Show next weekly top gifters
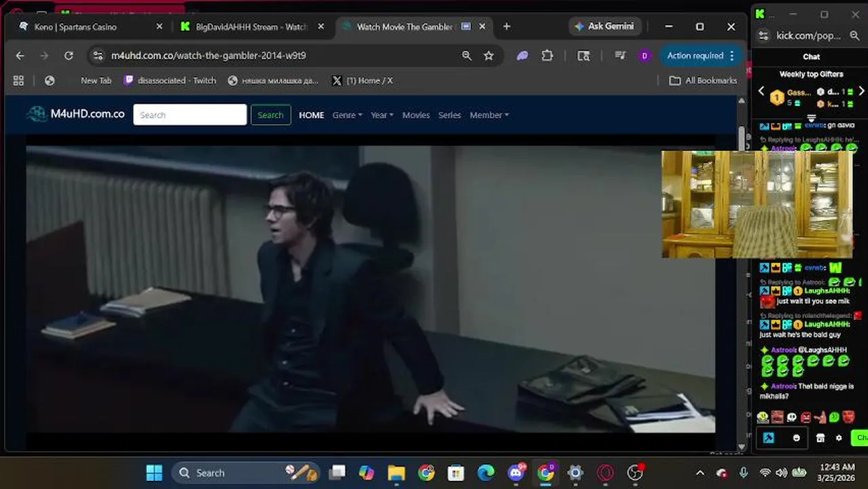 861,91
